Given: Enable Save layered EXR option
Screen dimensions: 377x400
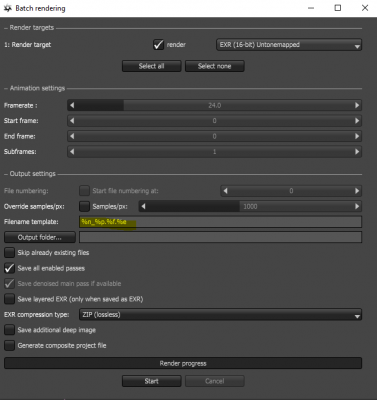Looking at the screenshot, I should 9,299.
